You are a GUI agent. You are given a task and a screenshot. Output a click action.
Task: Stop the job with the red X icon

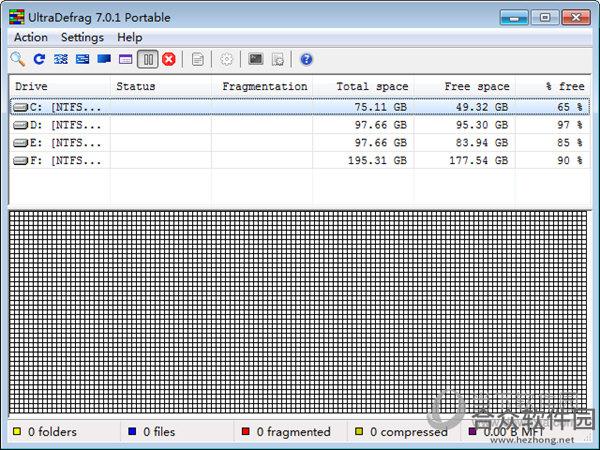tap(169, 59)
